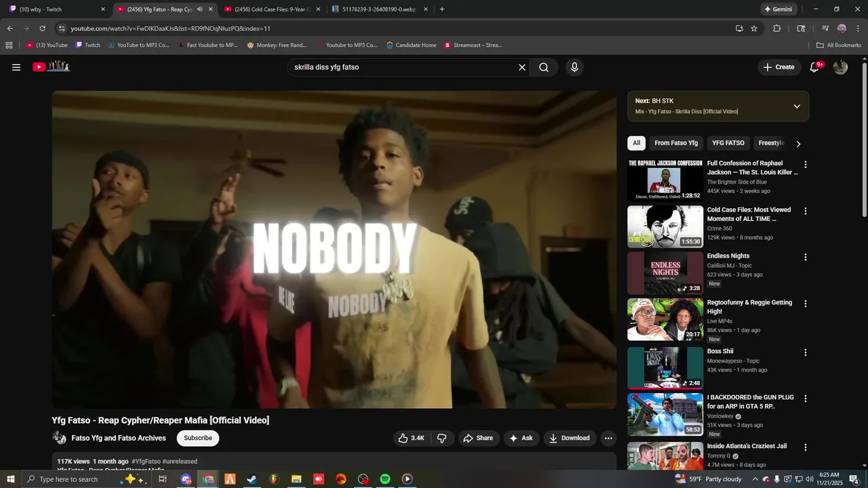Start voice search with the microphone

(x=574, y=67)
